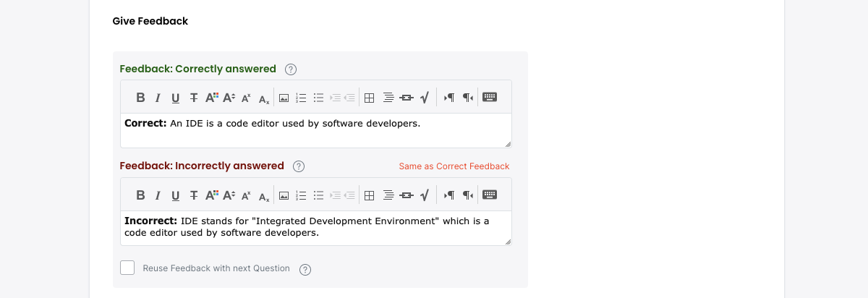Apply superscript in Correctly answered editor
This screenshot has height=298, width=868.
[x=247, y=98]
